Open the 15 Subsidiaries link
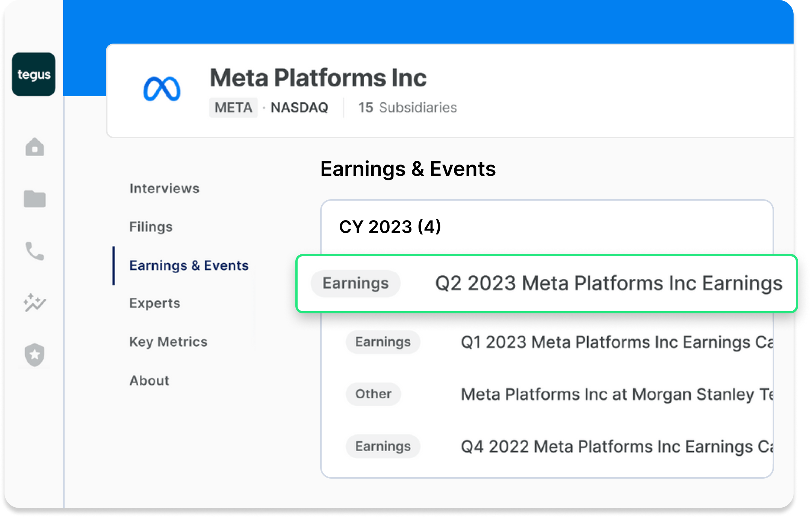The image size is (812, 517). coord(408,108)
